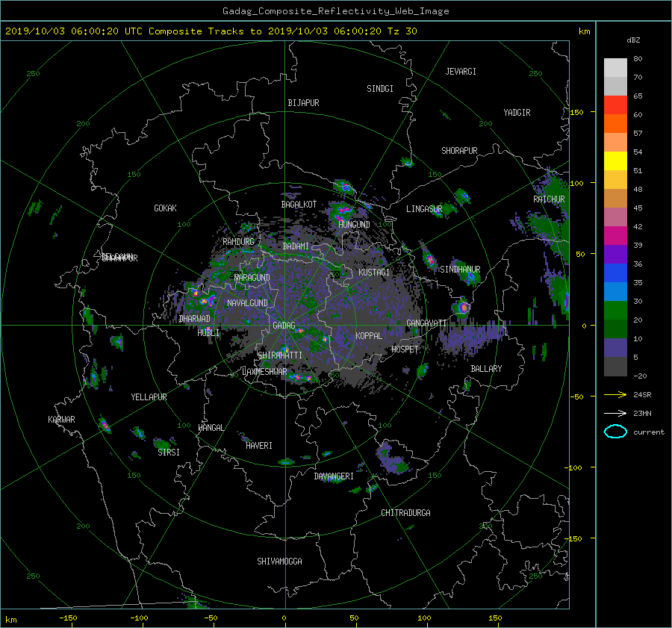Click the RAICHUR city label
This screenshot has height=628, width=672.
tap(549, 199)
